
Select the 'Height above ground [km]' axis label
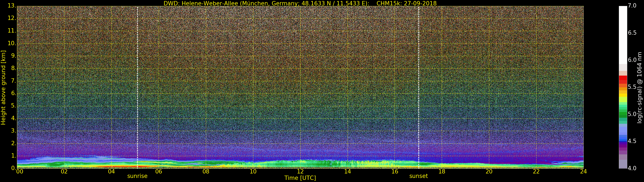tap(3, 88)
